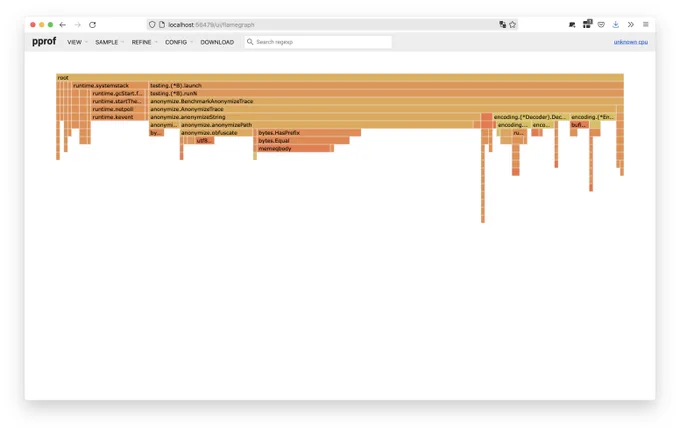The height and width of the screenshot is (433, 680).
Task: Select the ru... frame under encoding
Action: 519,133
